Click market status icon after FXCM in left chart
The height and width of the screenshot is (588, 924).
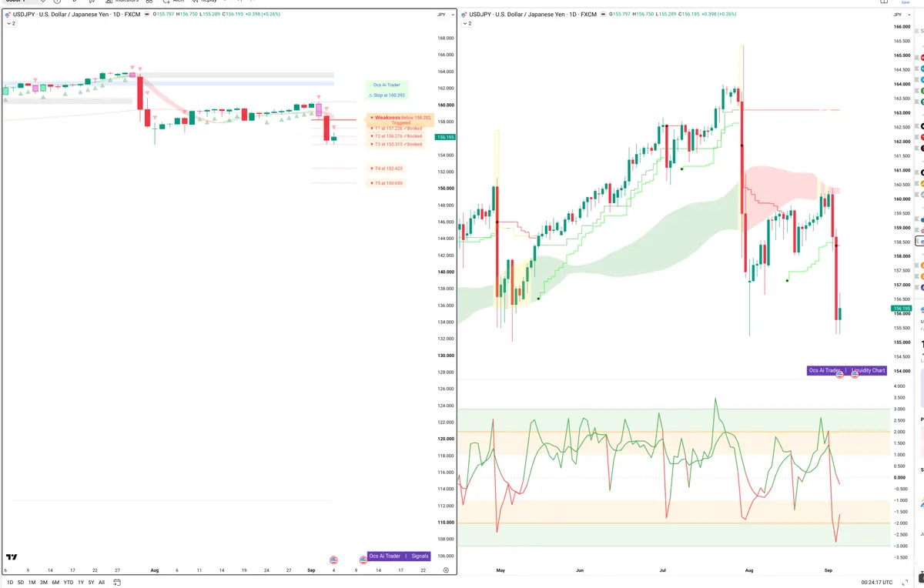click(149, 15)
